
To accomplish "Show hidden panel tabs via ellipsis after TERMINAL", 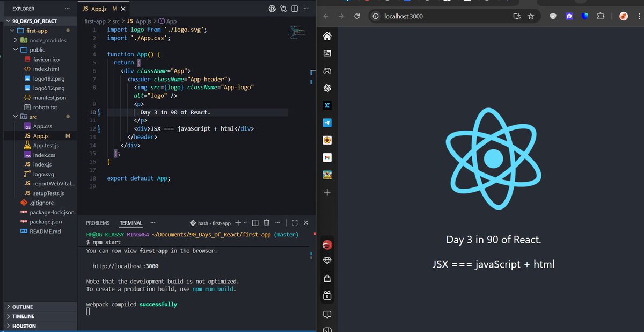I will tap(153, 223).
